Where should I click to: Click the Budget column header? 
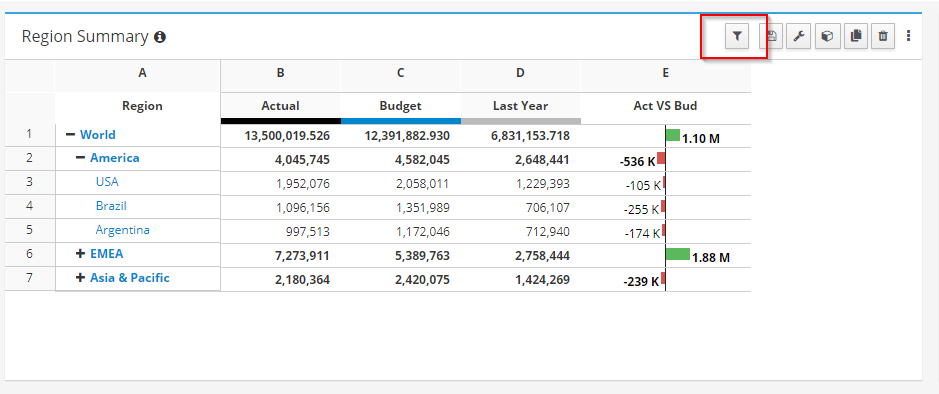pos(401,106)
